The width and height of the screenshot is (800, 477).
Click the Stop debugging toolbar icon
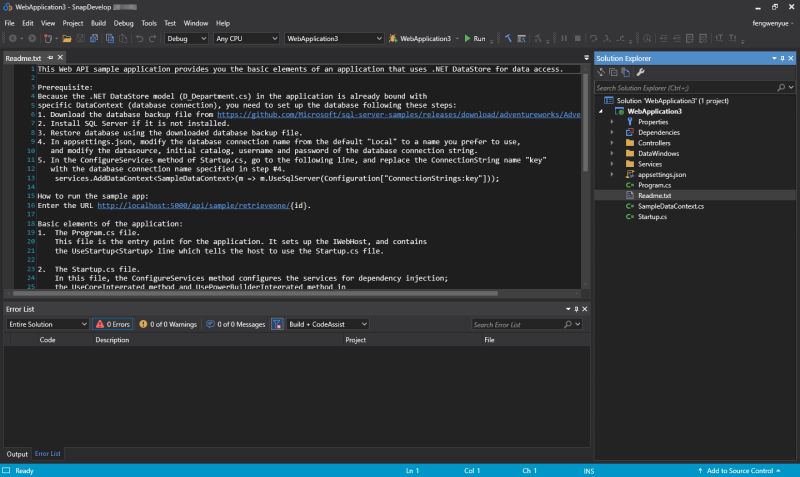578,38
